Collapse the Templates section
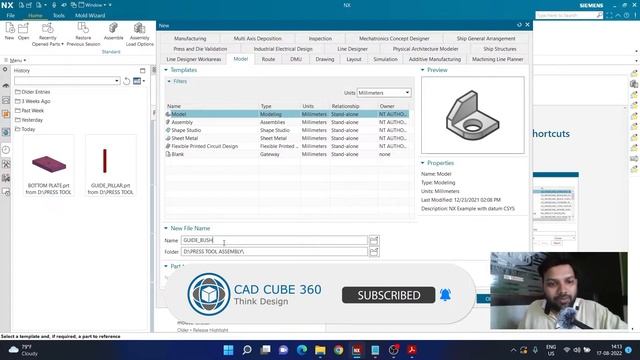 166,70
